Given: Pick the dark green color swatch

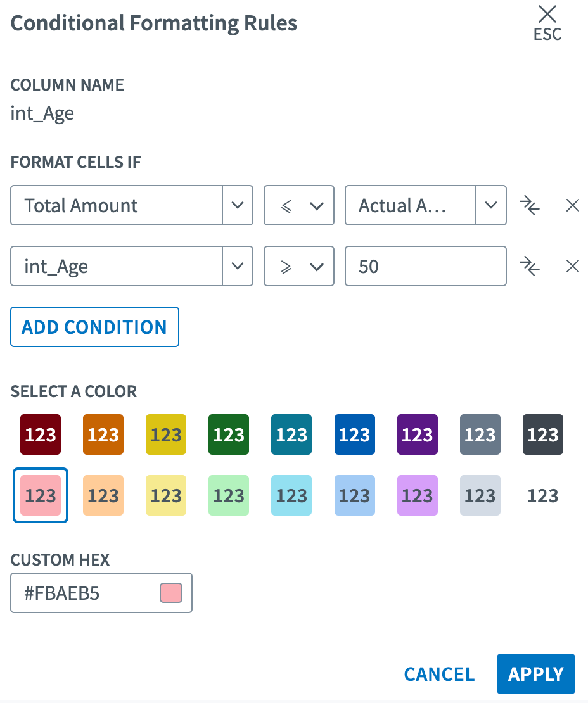Looking at the screenshot, I should click(x=229, y=434).
